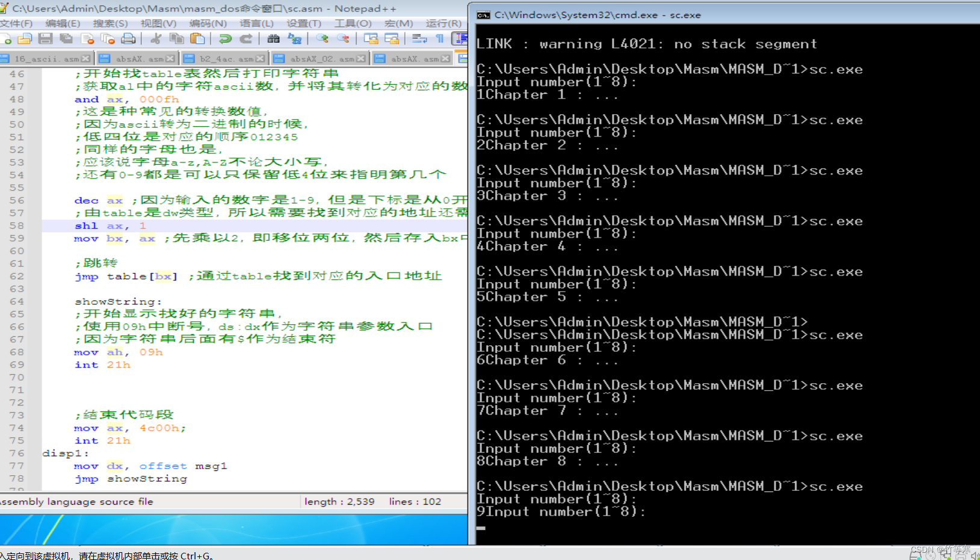
Task: Click the Save All toolbar icon
Action: [x=66, y=39]
